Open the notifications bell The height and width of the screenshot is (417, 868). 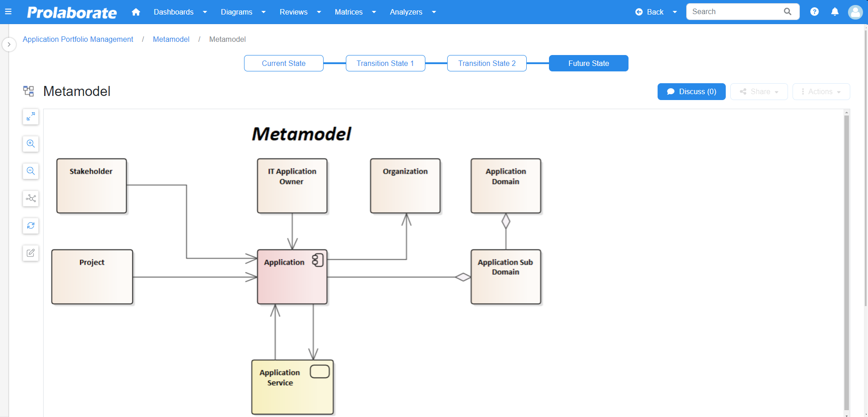click(x=835, y=12)
